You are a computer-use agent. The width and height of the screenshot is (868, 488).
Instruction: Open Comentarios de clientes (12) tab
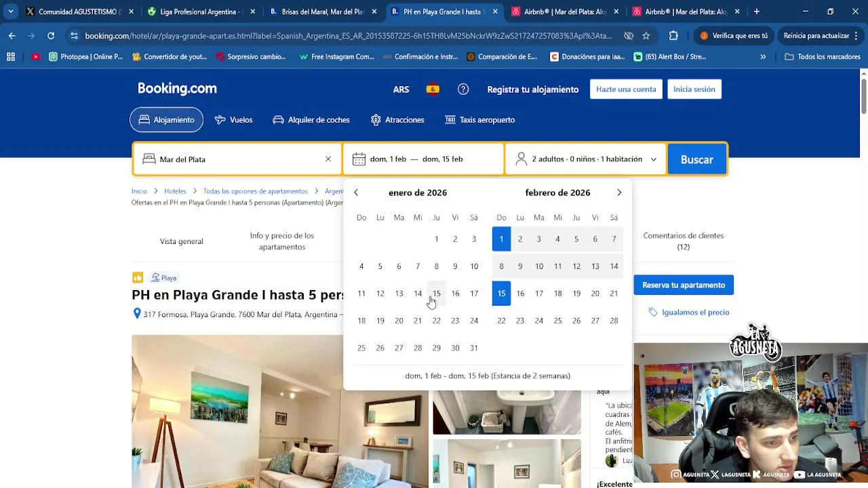point(684,241)
